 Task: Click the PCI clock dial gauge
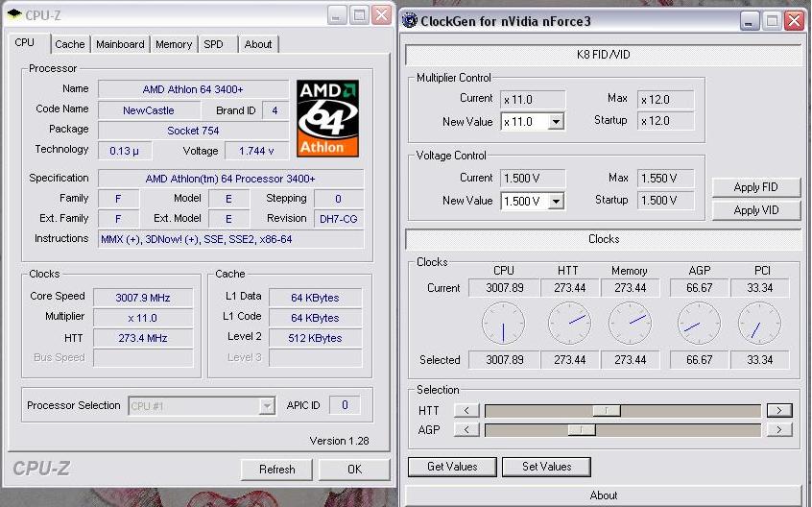pos(760,324)
